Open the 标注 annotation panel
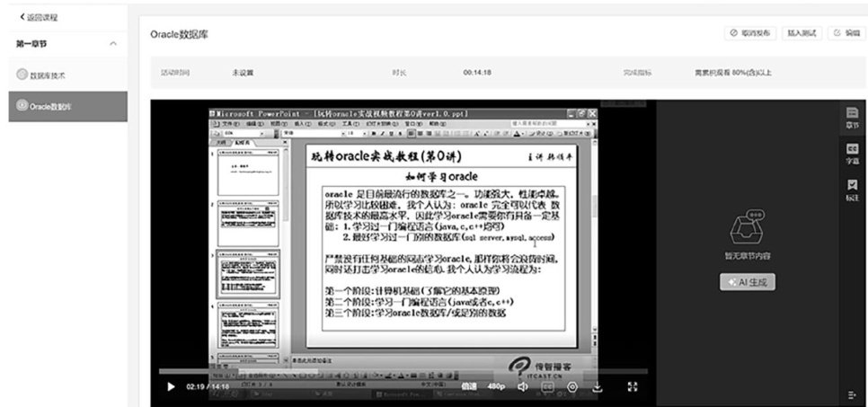Screen dimensions: 868x407 coord(851,189)
